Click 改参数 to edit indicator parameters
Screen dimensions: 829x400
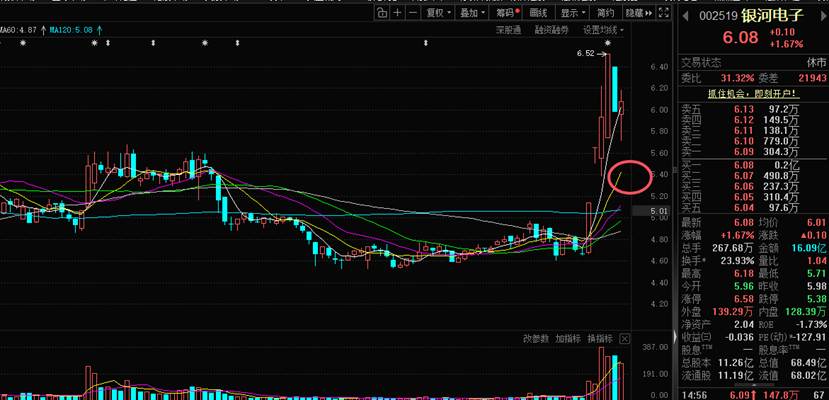[x=537, y=338]
